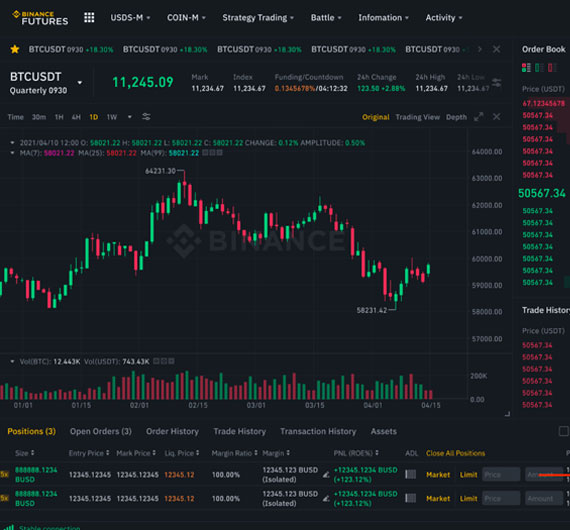Click the Binance Futures logo
This screenshot has width=570, height=530.
pos(40,18)
